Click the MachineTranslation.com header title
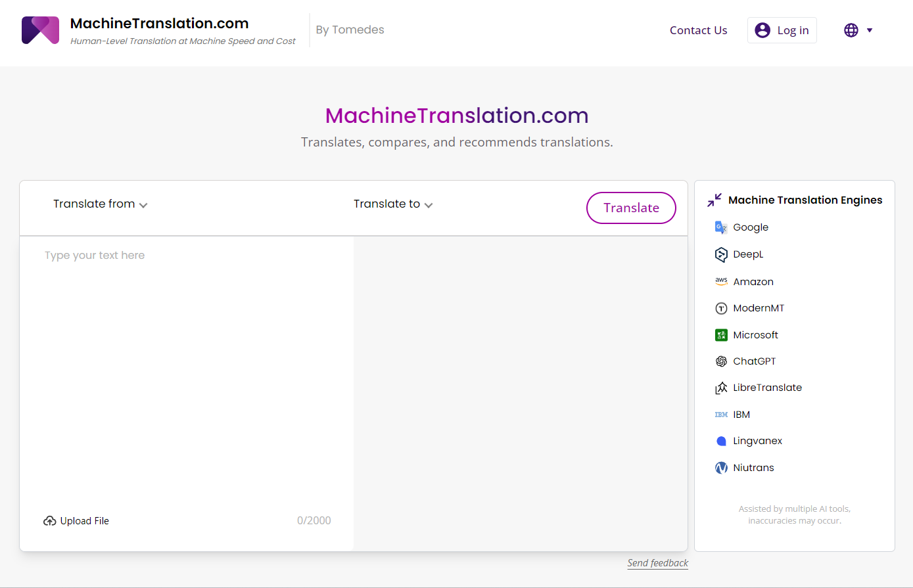Screen dimensions: 913x588 pyautogui.click(x=159, y=23)
